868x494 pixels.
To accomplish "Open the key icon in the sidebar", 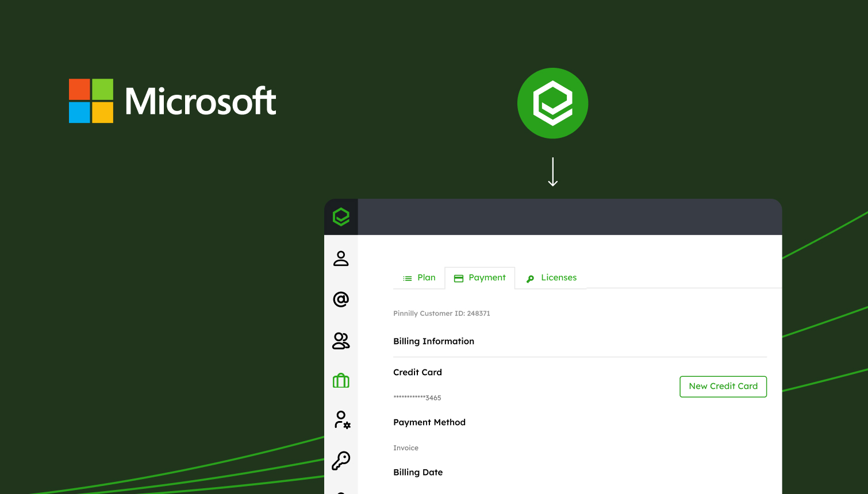I will point(341,461).
